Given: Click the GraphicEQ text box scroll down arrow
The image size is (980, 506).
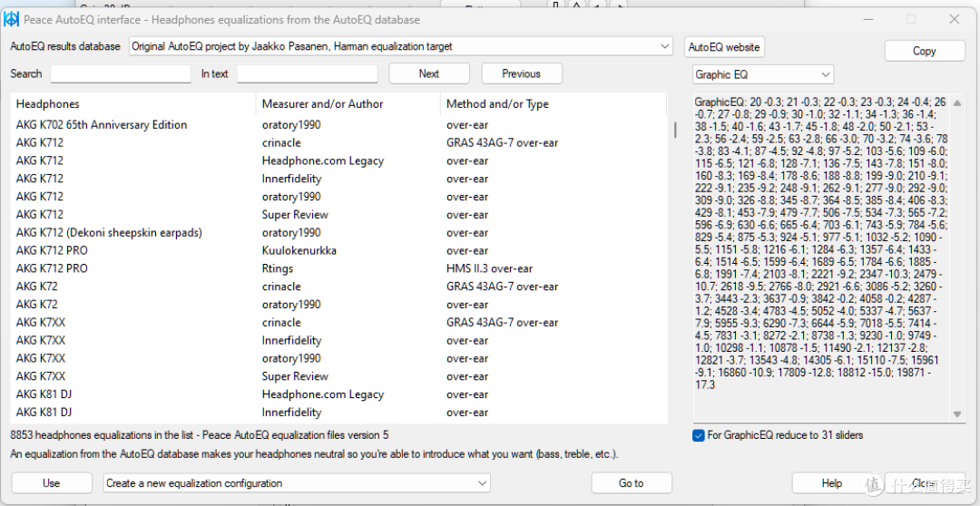Looking at the screenshot, I should [x=956, y=414].
